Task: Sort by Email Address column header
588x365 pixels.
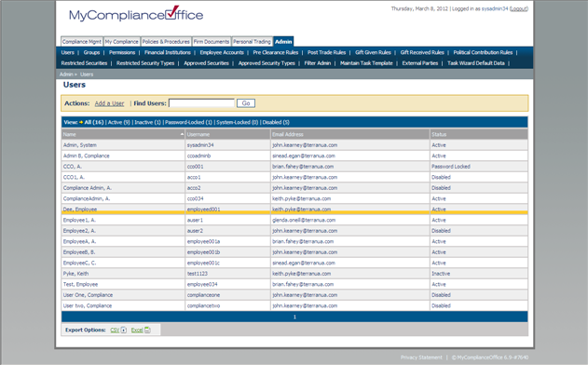Action: 288,134
